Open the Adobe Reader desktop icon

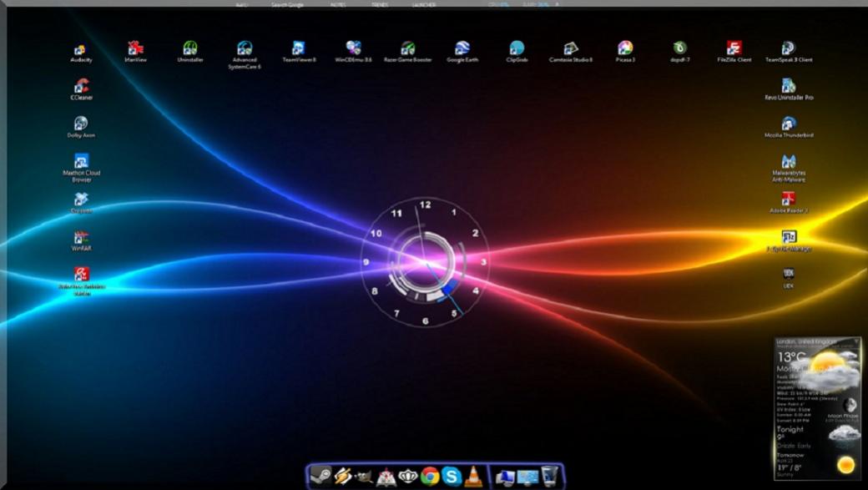pos(788,200)
